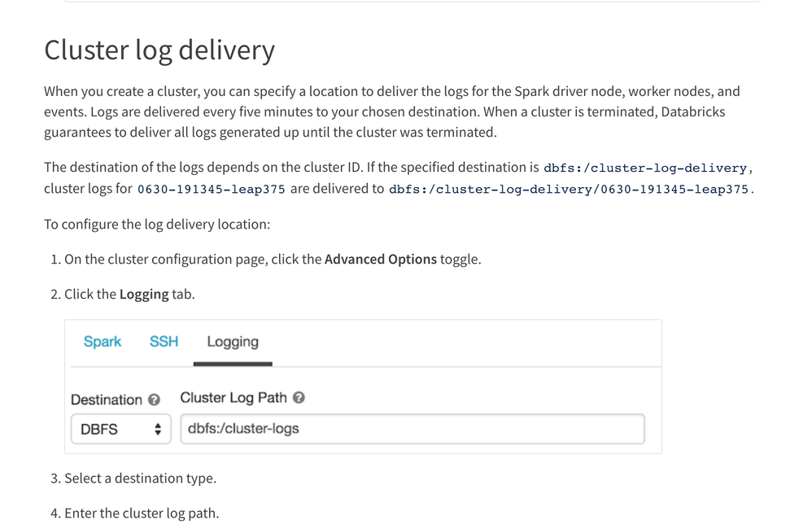Switch to the SSH tab

click(x=164, y=342)
